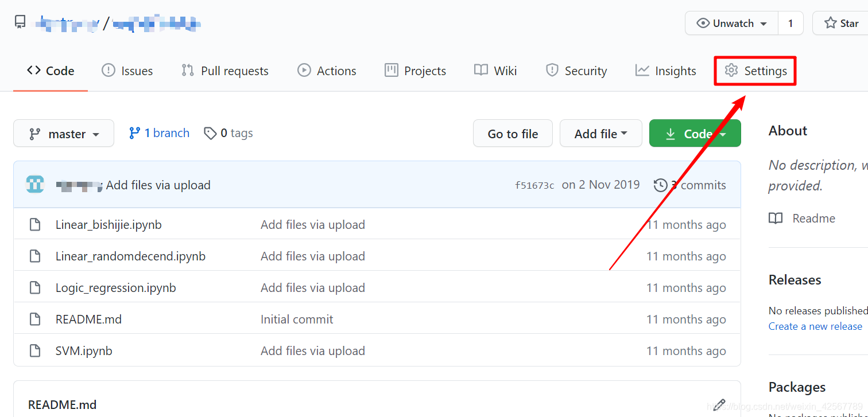Open the Projects tab

coord(415,71)
